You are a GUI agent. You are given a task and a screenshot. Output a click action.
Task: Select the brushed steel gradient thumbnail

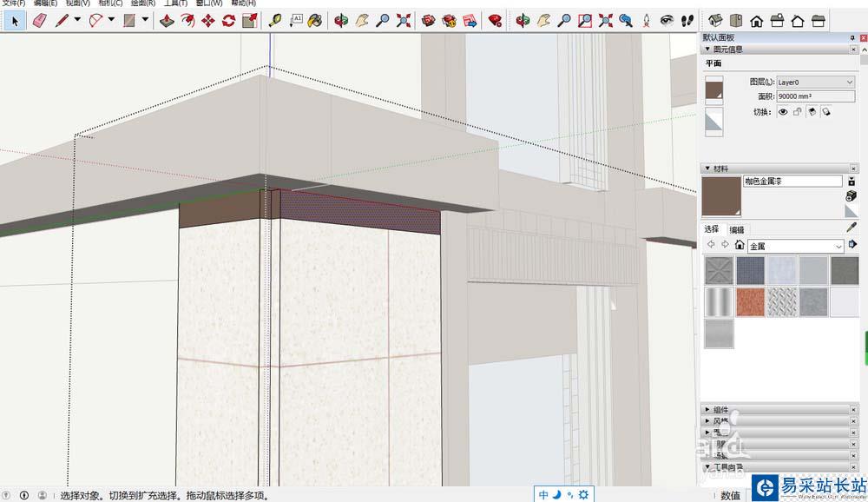(x=719, y=302)
